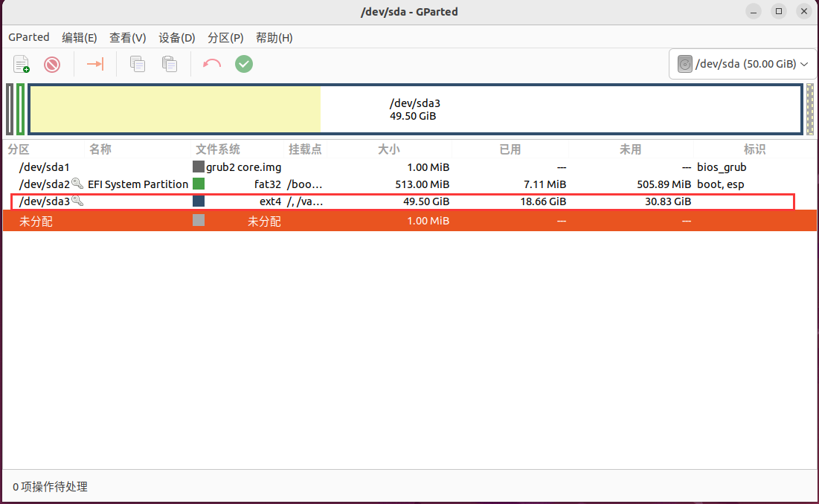Click the grub2 core.img filesystem text
Image resolution: width=819 pixels, height=504 pixels.
coord(244,167)
